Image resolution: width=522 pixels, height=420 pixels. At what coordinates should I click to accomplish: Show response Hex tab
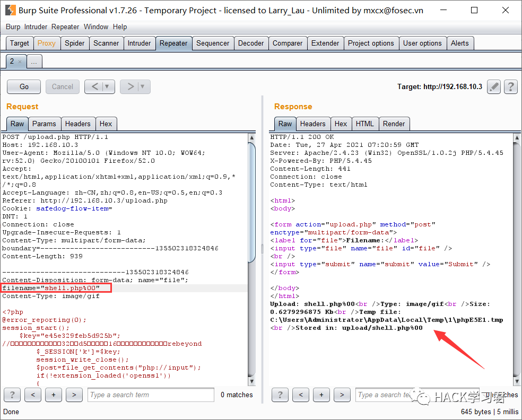[x=341, y=124]
